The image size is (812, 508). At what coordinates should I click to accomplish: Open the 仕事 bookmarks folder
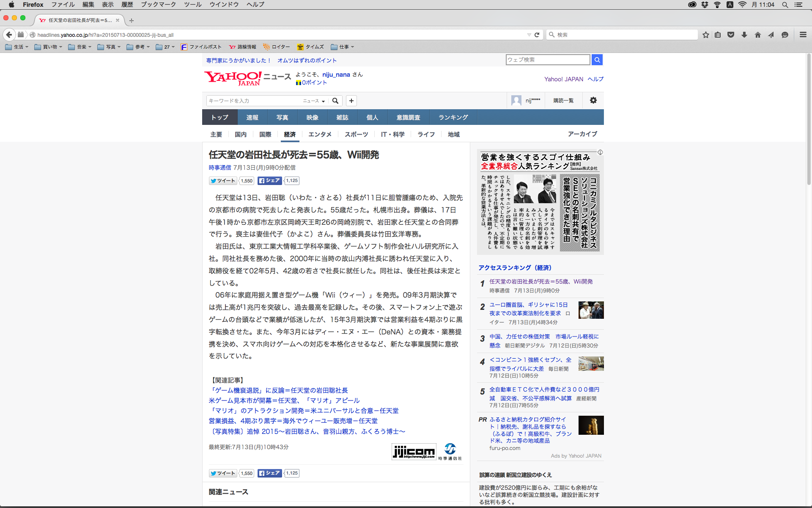(x=343, y=47)
